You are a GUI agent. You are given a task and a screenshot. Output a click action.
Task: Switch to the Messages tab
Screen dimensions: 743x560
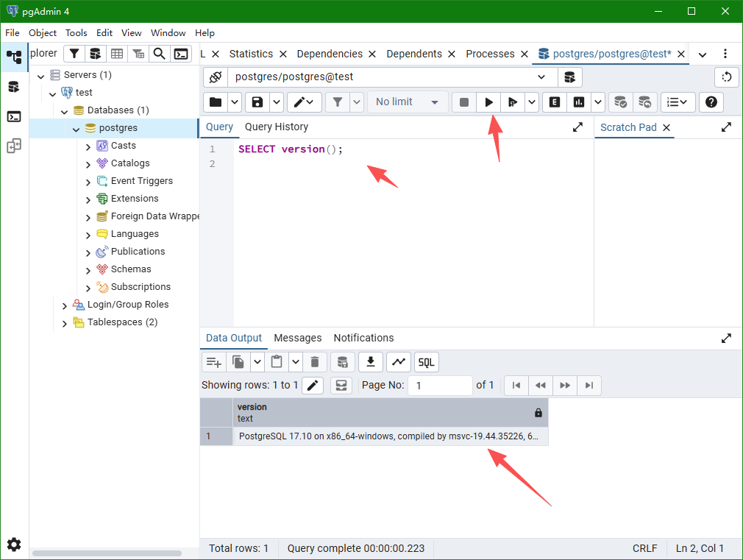(x=298, y=338)
